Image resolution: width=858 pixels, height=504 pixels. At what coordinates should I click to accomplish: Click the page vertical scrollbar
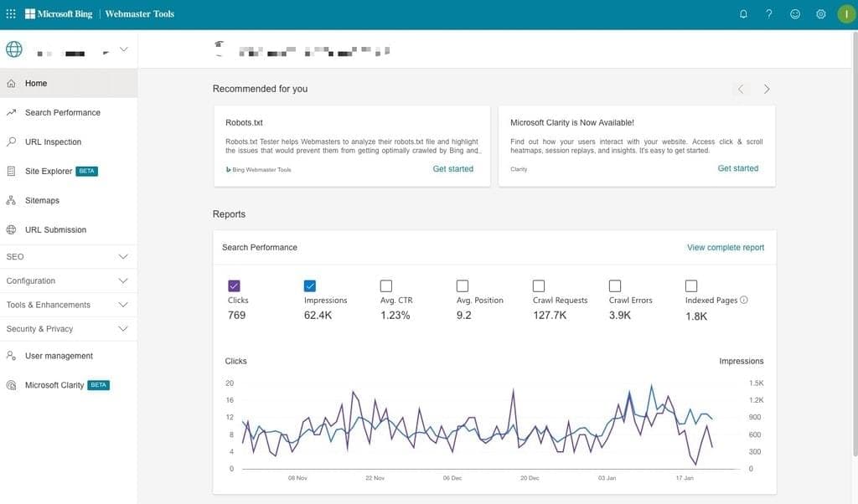click(x=855, y=244)
